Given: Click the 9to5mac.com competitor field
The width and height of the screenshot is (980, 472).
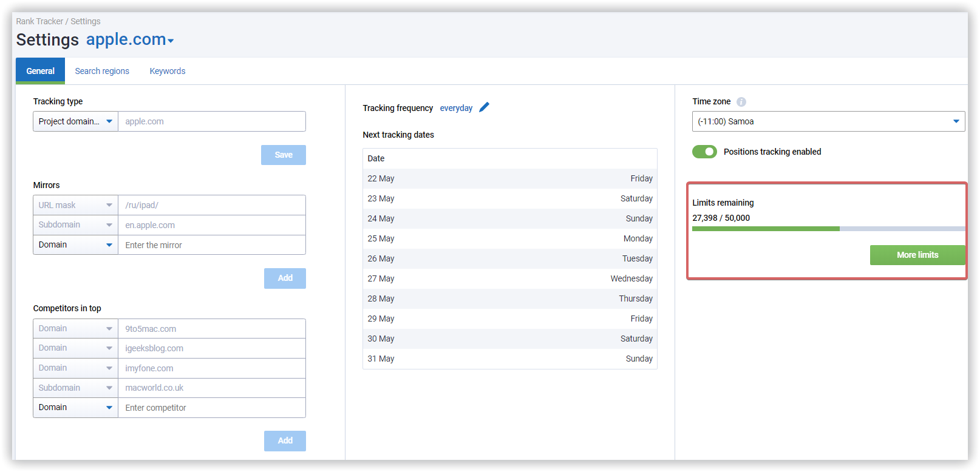Looking at the screenshot, I should pyautogui.click(x=212, y=329).
